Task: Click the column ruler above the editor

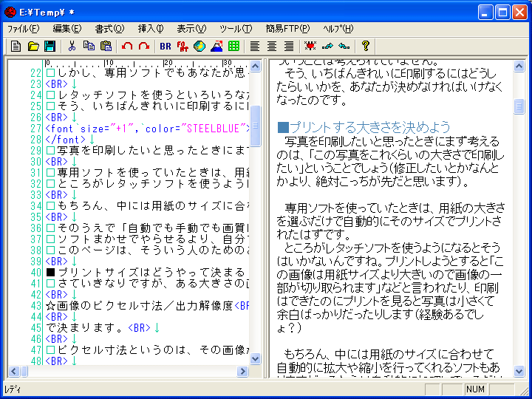Action: click(146, 63)
